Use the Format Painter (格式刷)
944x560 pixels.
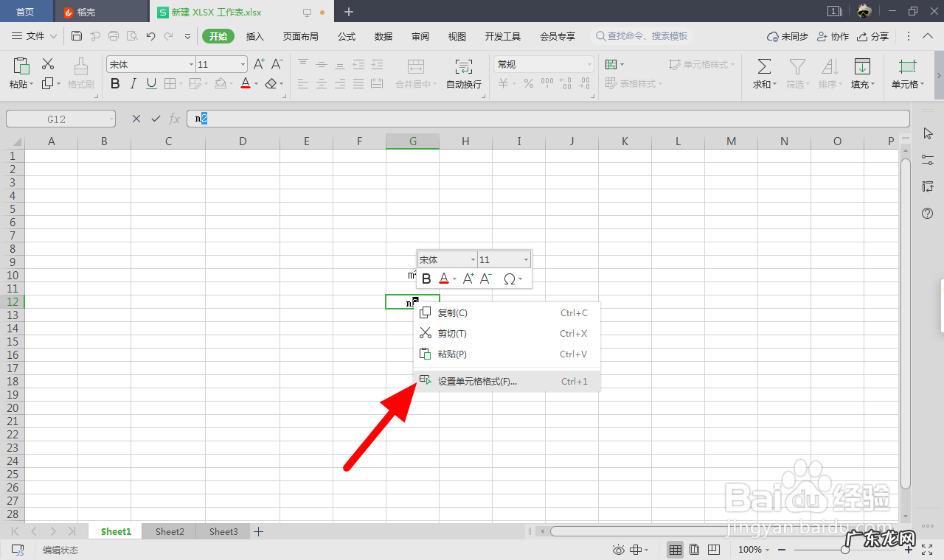coord(80,72)
